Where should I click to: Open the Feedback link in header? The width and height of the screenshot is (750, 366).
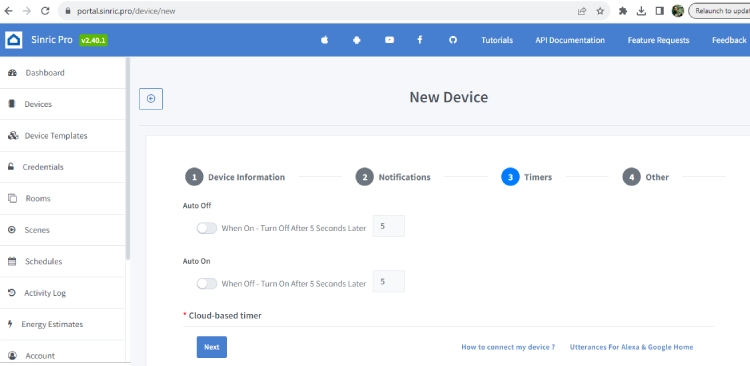point(729,40)
